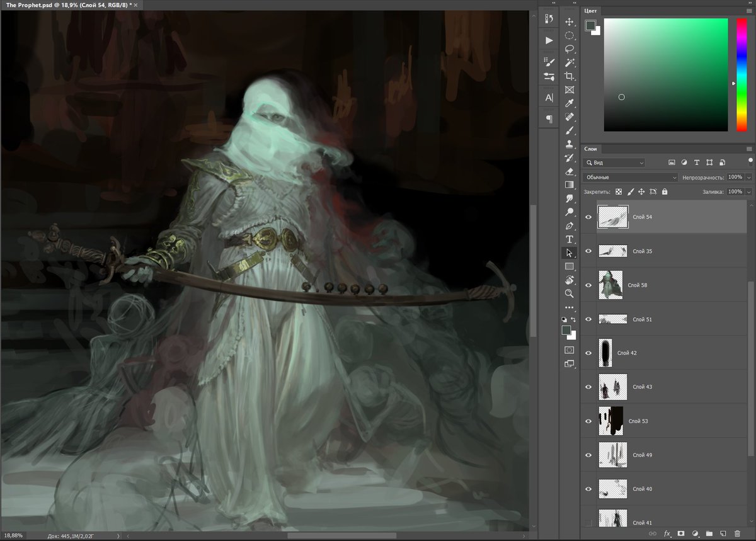Select the Crop tool
Viewport: 756px width, 541px height.
570,76
